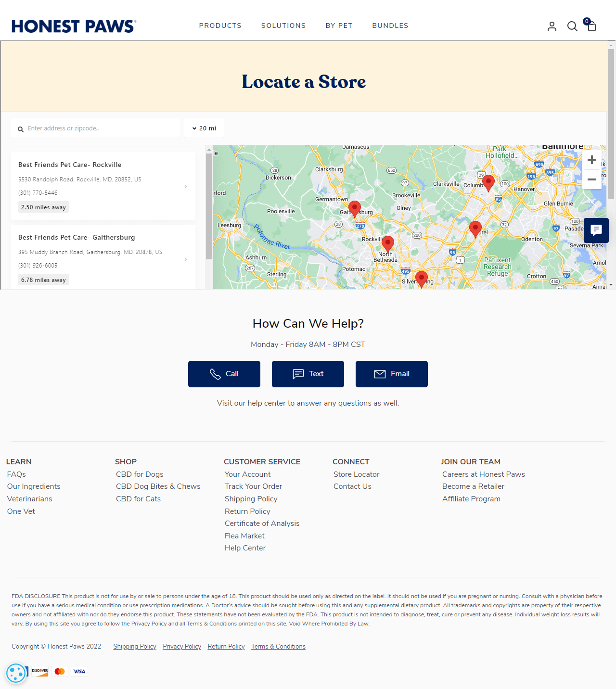Click the Honest Paws logo
Viewport: 616px width, 689px height.
(73, 26)
